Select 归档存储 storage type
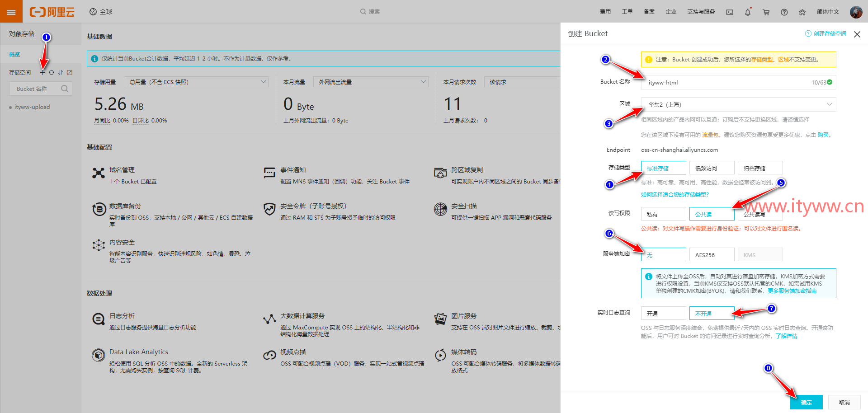This screenshot has height=413, width=868. pos(760,168)
